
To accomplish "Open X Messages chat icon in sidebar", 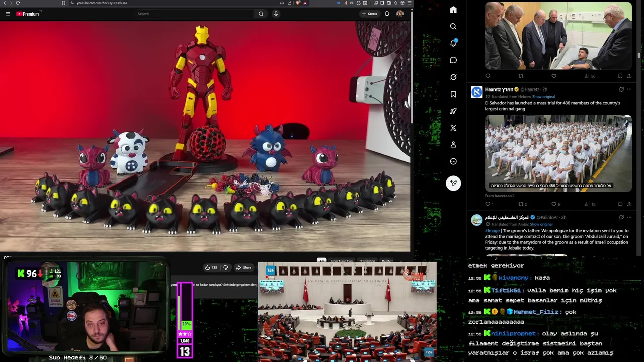I will pos(453,60).
